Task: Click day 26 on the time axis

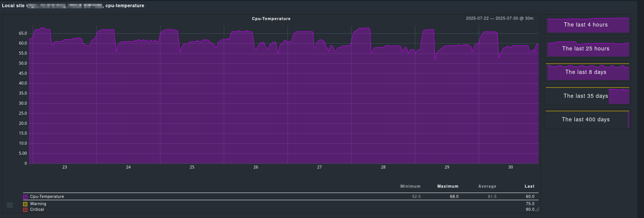Action: pyautogui.click(x=256, y=167)
